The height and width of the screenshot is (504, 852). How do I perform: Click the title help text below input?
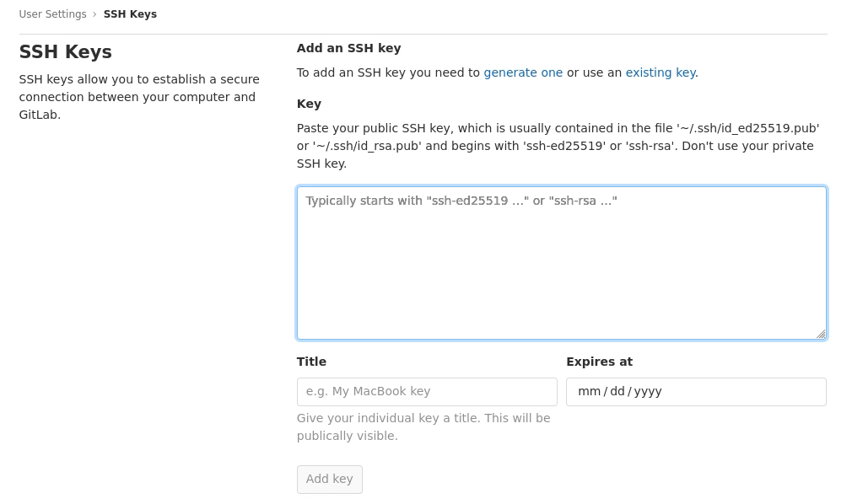point(423,427)
